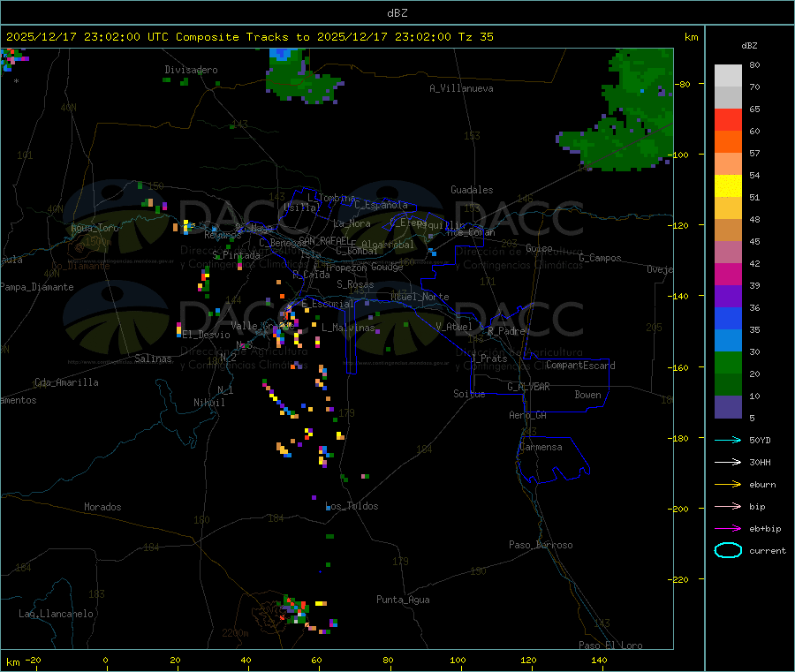Click the cyan 'current' ellipse legend icon
The image size is (795, 672).
pyautogui.click(x=728, y=550)
